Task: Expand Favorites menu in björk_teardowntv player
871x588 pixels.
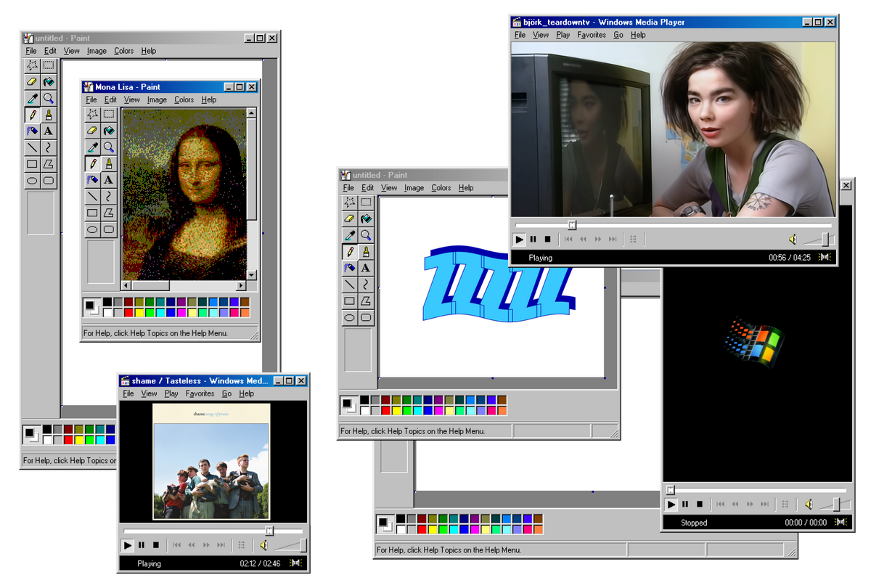Action: click(x=592, y=35)
